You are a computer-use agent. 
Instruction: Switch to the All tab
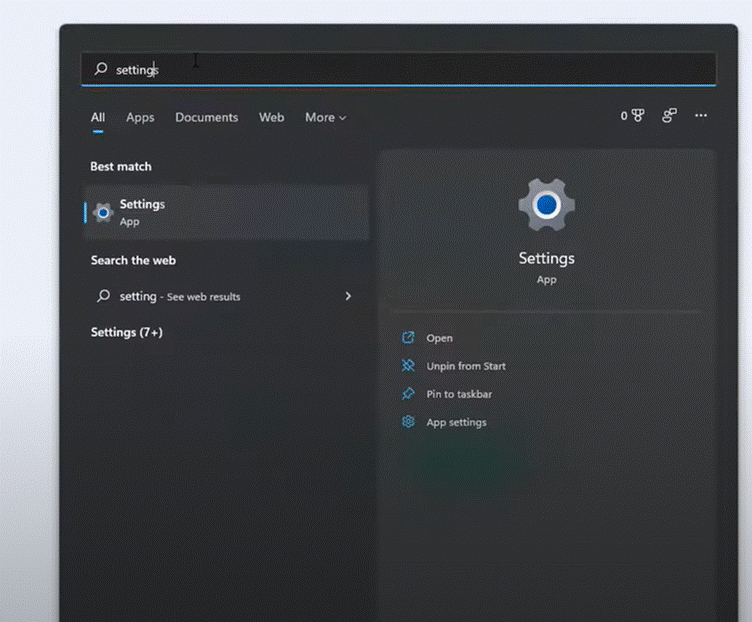point(98,117)
